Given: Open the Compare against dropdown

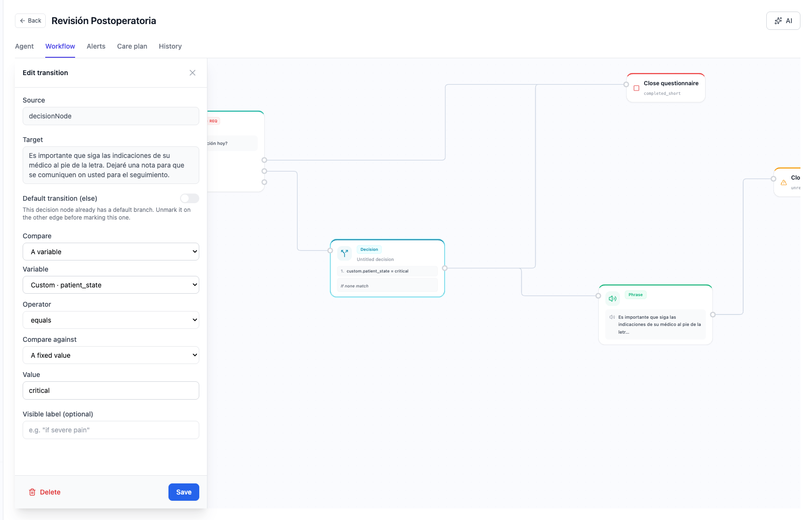Looking at the screenshot, I should [111, 355].
